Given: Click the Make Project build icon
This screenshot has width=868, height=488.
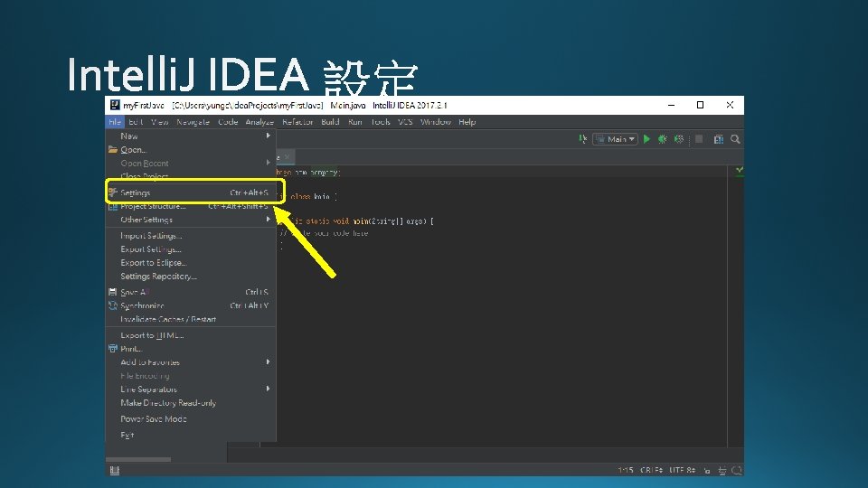Looking at the screenshot, I should [582, 139].
